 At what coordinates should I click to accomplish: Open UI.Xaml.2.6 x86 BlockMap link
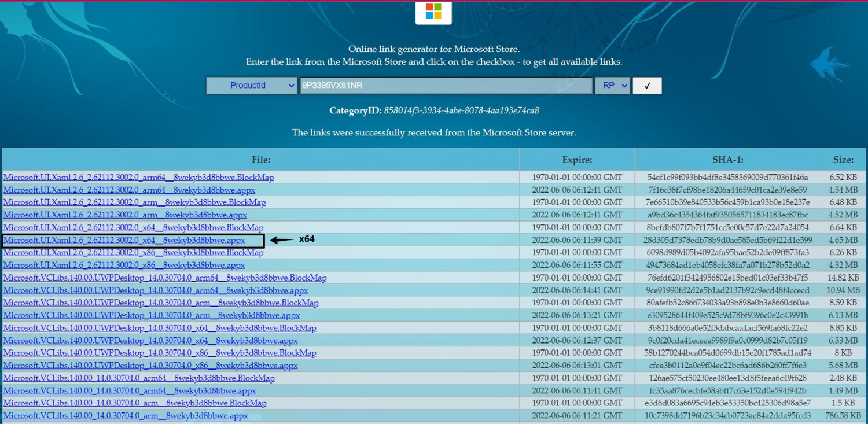[x=133, y=253]
